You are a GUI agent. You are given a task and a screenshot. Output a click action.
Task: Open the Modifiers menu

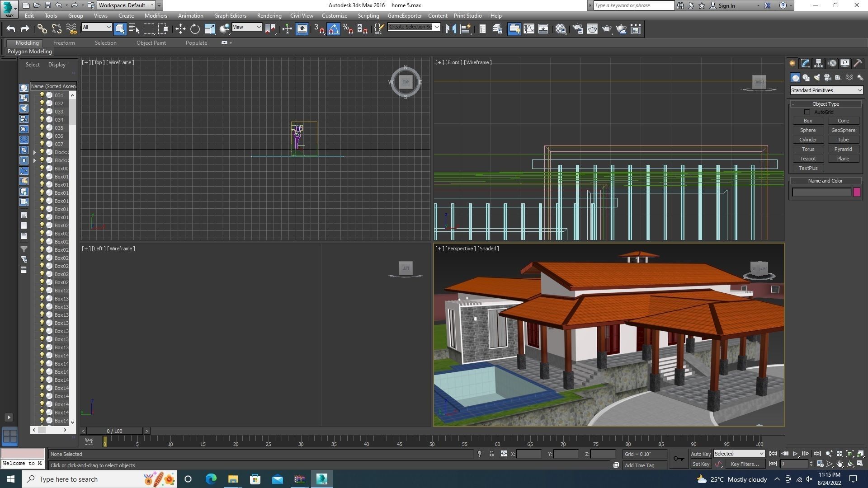click(x=156, y=16)
